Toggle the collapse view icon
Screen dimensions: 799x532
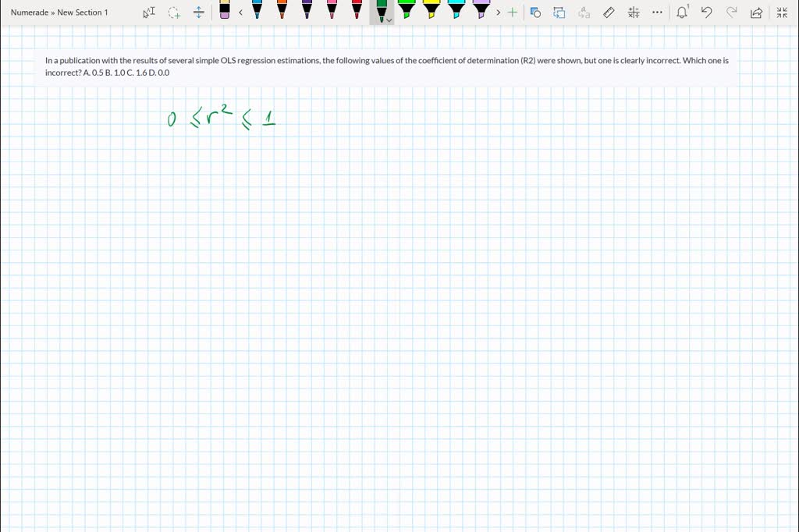pyautogui.click(x=781, y=12)
